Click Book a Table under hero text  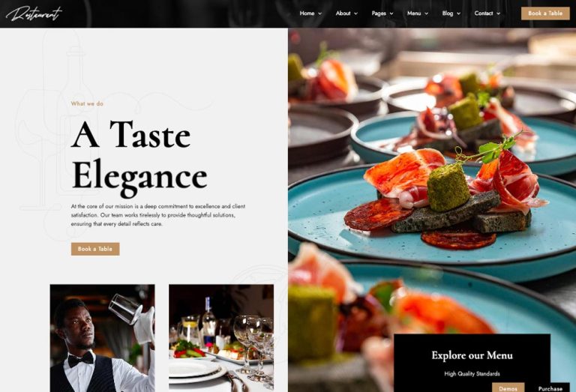95,249
